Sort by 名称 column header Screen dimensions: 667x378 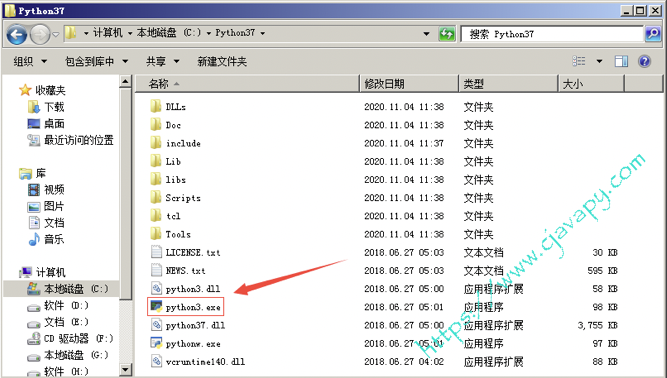point(248,84)
